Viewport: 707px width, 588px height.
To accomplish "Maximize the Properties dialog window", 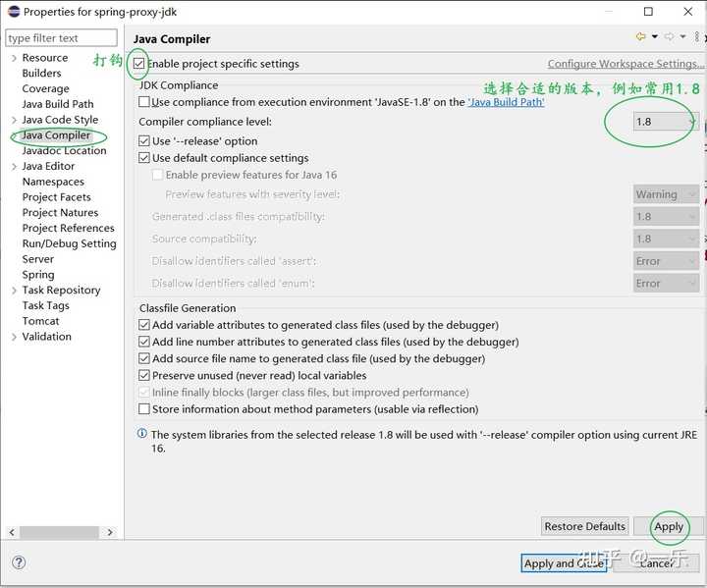I will [x=648, y=11].
